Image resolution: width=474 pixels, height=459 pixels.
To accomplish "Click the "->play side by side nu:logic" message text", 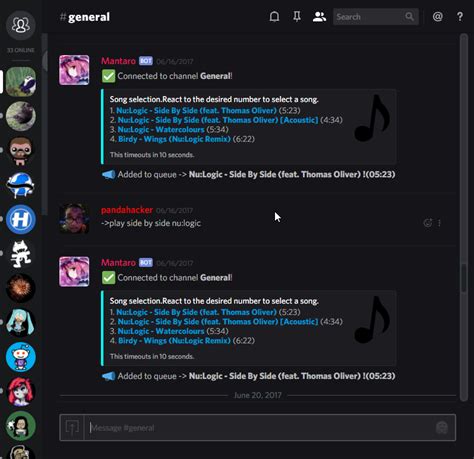I will (151, 223).
